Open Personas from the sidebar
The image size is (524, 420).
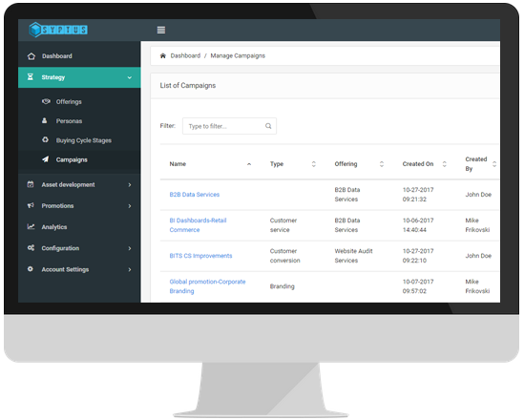[69, 121]
